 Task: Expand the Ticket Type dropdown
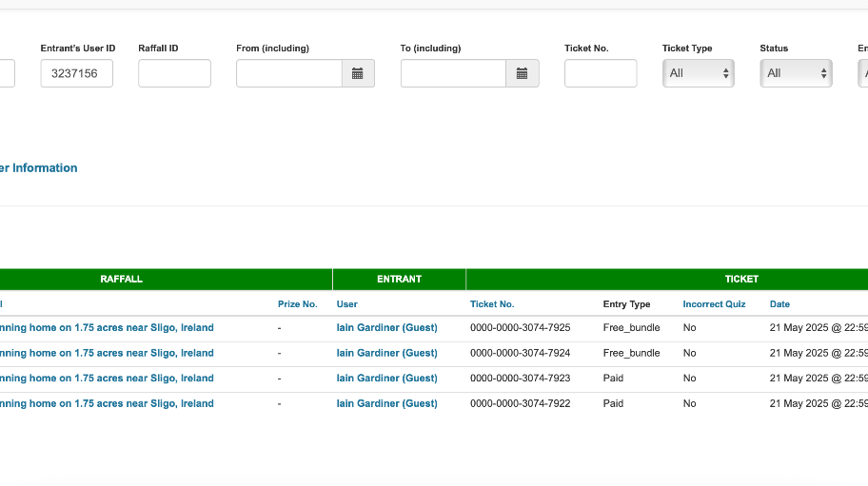(x=698, y=73)
